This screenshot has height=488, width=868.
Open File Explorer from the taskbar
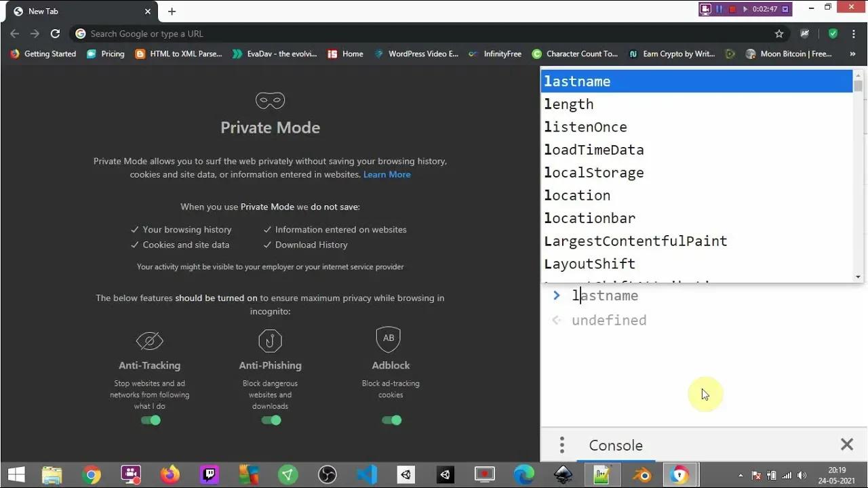(52, 474)
